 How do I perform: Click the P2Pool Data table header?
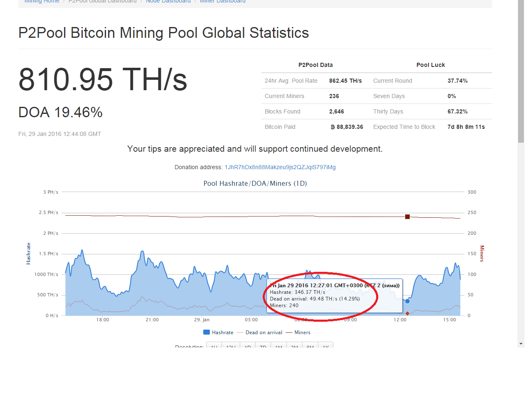315,65
